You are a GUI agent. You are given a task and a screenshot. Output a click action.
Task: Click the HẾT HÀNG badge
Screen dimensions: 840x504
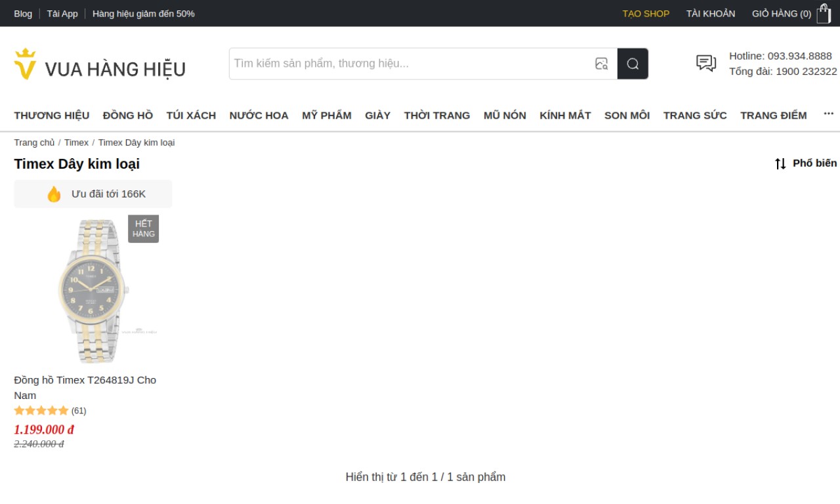[143, 229]
